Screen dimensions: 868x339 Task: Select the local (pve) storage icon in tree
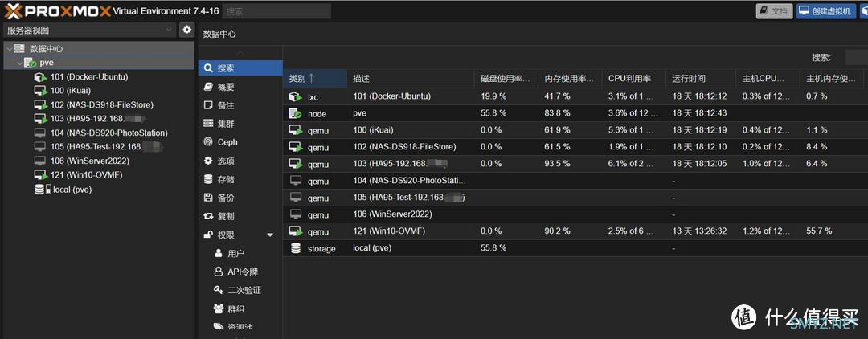pos(43,189)
